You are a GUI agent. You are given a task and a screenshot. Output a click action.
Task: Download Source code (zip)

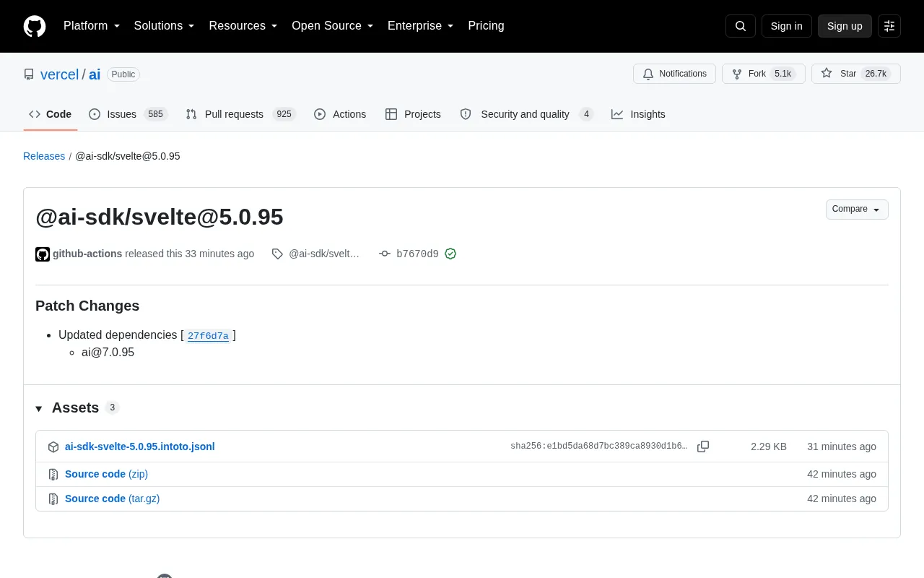pyautogui.click(x=106, y=474)
